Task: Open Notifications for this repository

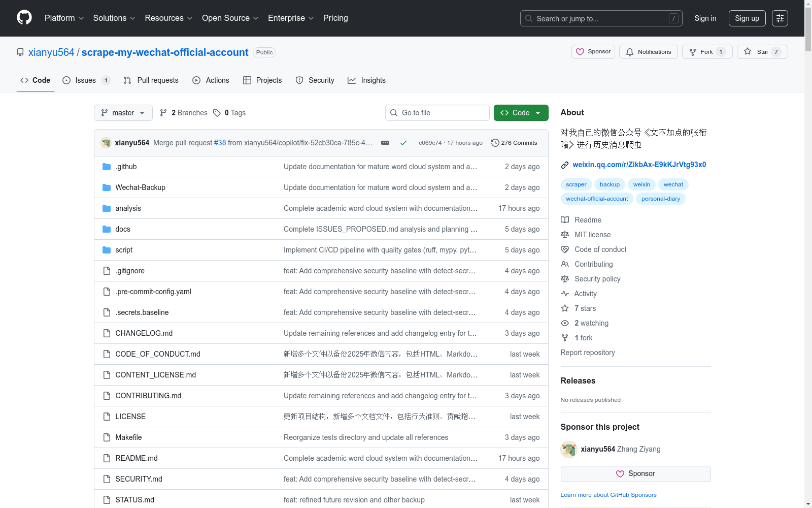Action: [649, 52]
